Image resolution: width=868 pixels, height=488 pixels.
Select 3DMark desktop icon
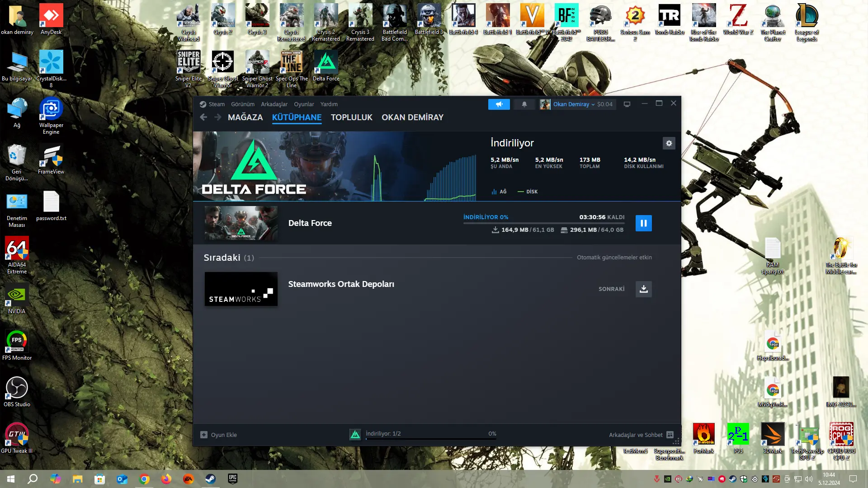(x=773, y=438)
